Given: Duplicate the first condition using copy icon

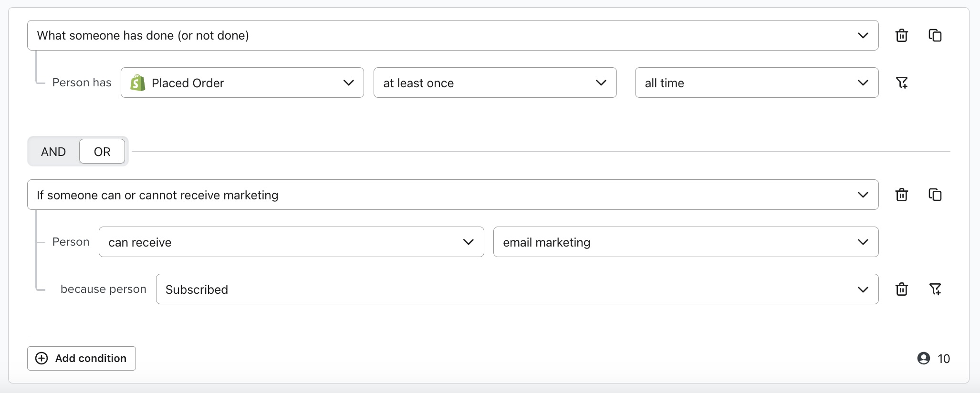Looking at the screenshot, I should coord(935,35).
